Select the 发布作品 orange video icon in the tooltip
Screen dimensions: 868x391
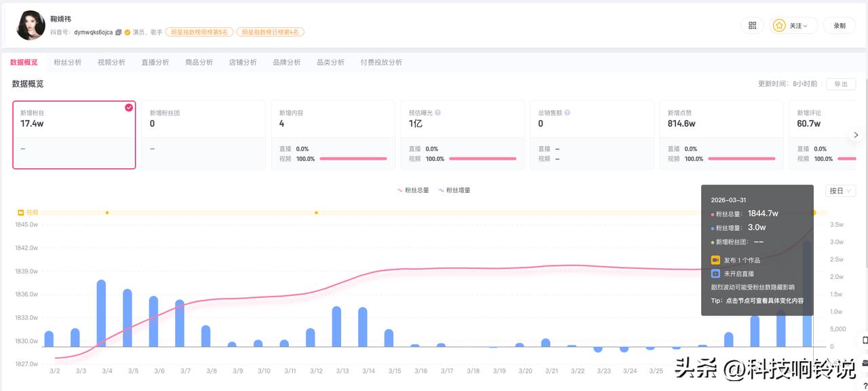pyautogui.click(x=716, y=259)
